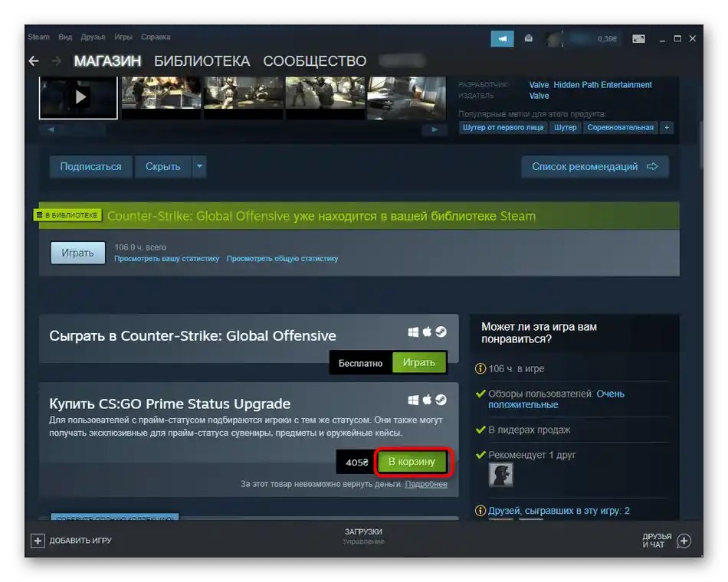728x582 pixels.
Task: Open the Друзья menu
Action: click(93, 37)
